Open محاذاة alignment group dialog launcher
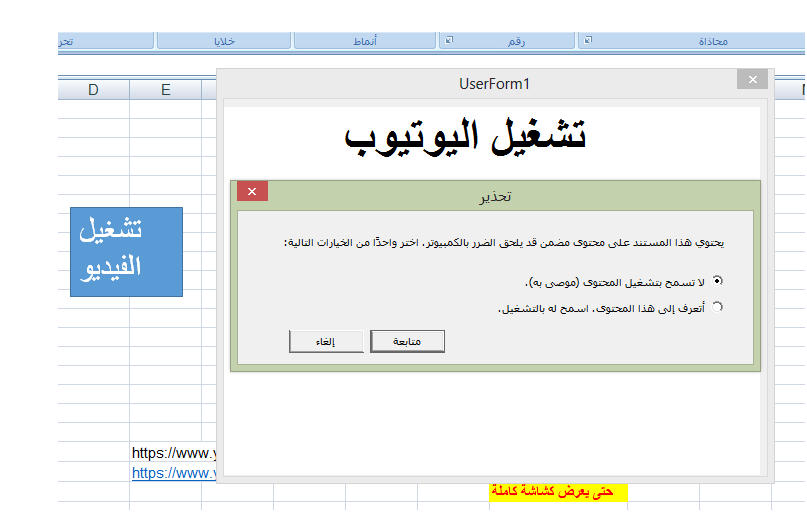This screenshot has height=521, width=807. pyautogui.click(x=588, y=40)
